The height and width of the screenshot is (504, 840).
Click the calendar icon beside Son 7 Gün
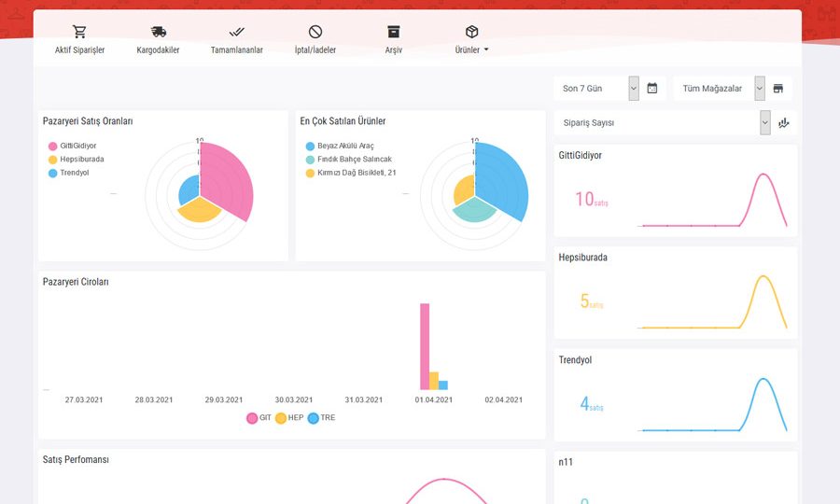click(652, 89)
